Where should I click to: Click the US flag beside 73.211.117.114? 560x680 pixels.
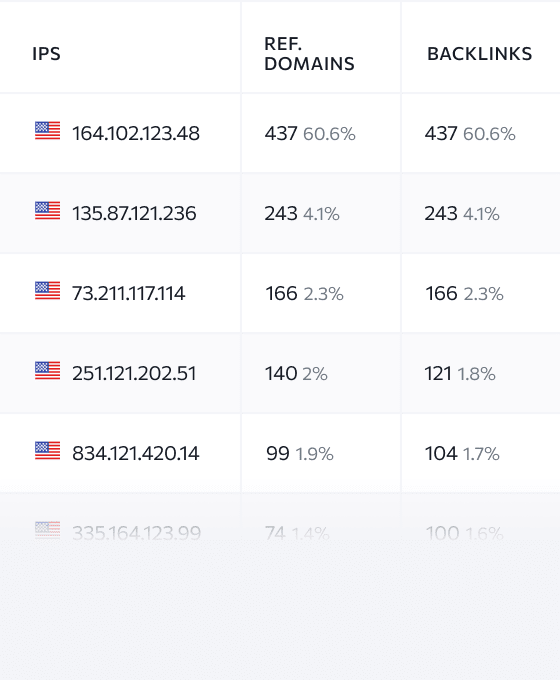(48, 291)
